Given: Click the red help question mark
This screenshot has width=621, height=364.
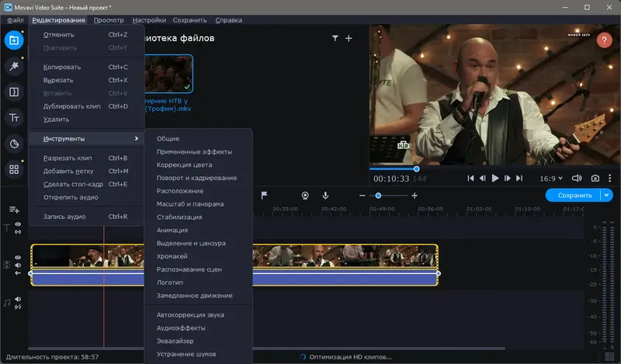Looking at the screenshot, I should (x=604, y=40).
